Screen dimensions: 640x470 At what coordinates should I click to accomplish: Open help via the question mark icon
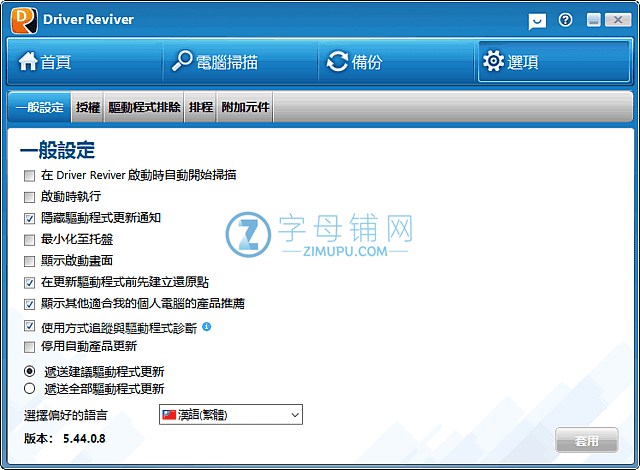(566, 20)
